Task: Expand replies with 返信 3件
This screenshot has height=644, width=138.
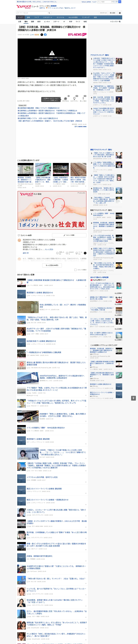Action: pyautogui.click(x=26, y=253)
